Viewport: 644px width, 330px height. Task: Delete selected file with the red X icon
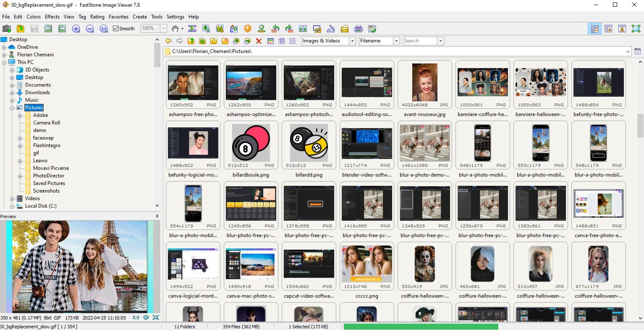[259, 41]
